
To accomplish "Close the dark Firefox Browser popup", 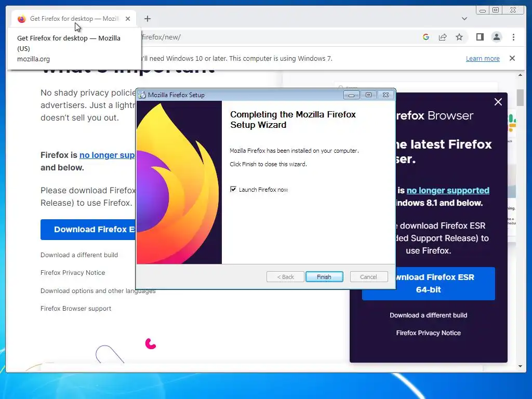I will [498, 102].
